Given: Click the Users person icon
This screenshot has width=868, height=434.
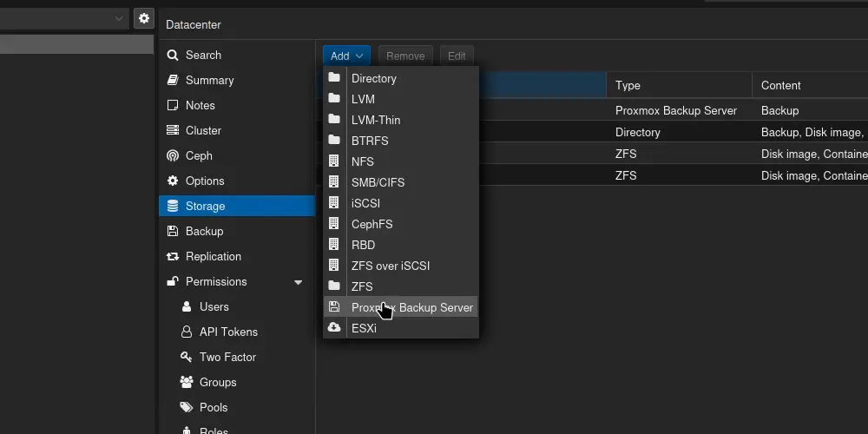Looking at the screenshot, I should tap(187, 306).
